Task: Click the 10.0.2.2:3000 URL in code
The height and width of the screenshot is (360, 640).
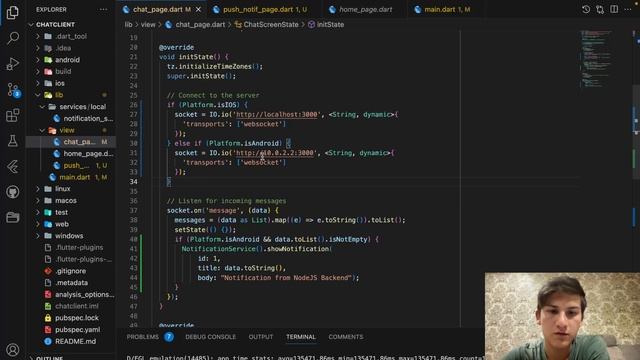Action: coord(274,153)
